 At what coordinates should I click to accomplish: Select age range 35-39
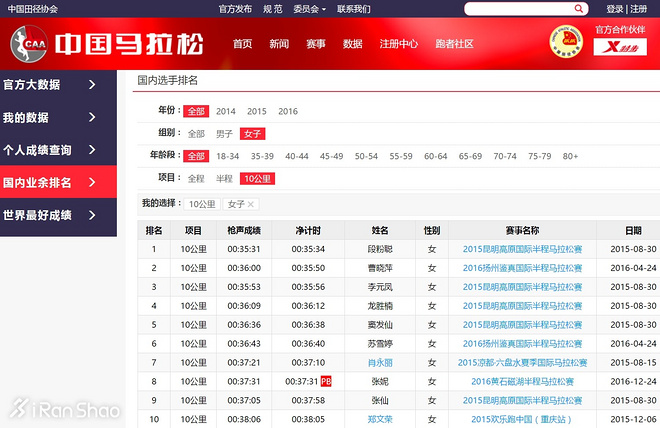tap(262, 156)
